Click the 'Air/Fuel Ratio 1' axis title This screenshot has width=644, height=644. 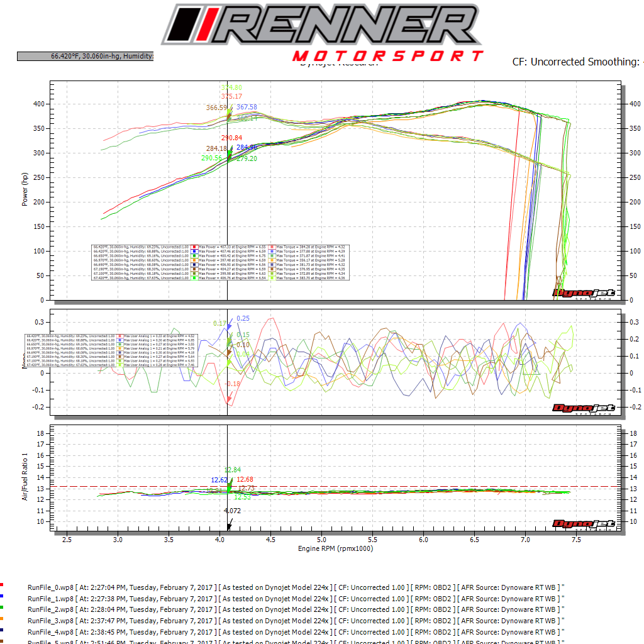(x=25, y=477)
